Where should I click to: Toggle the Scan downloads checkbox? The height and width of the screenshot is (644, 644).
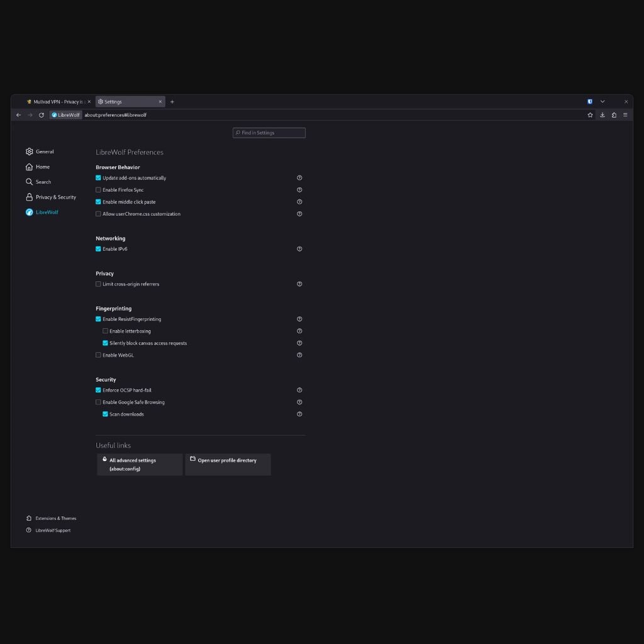tap(105, 414)
